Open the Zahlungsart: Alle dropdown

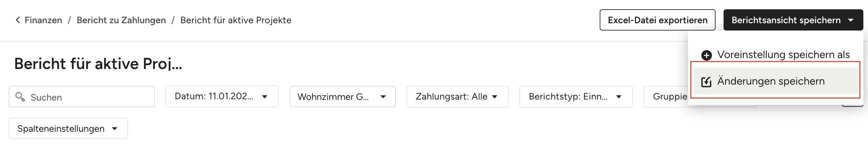[x=457, y=97]
